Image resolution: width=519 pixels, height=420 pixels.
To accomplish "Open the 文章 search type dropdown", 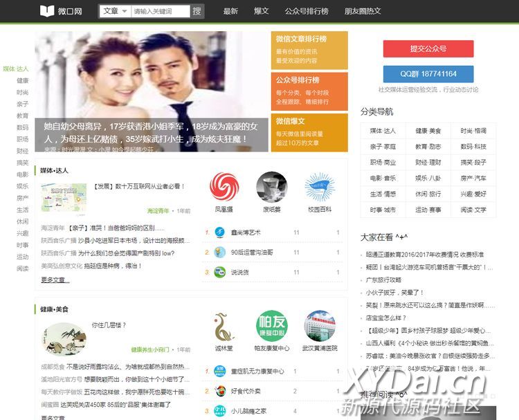I will point(115,11).
